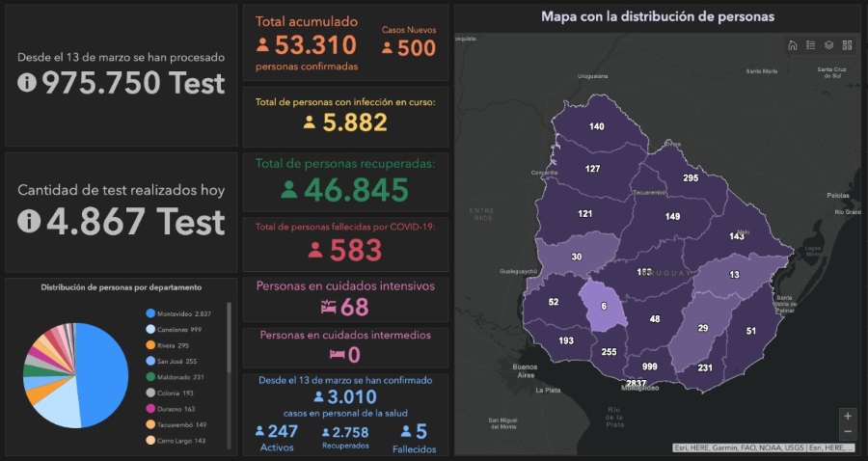Click info icon beside 4.867 Test
The image size is (868, 461).
(x=28, y=222)
